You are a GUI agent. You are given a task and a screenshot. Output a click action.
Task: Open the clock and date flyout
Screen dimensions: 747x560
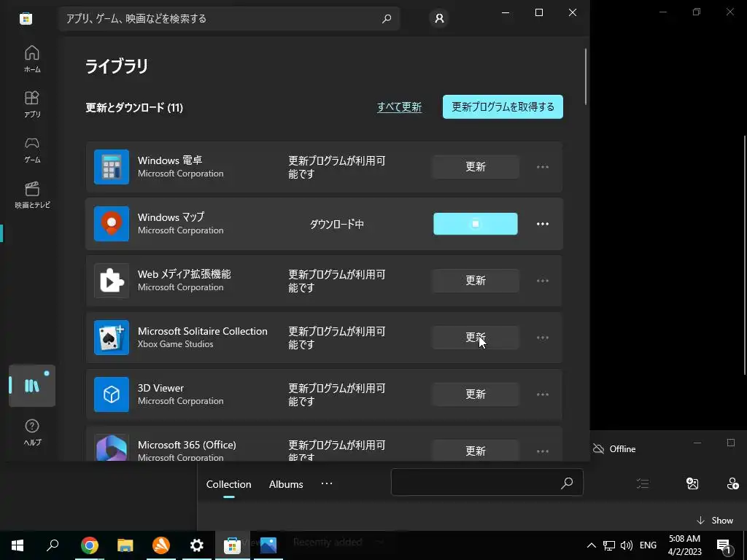point(684,545)
